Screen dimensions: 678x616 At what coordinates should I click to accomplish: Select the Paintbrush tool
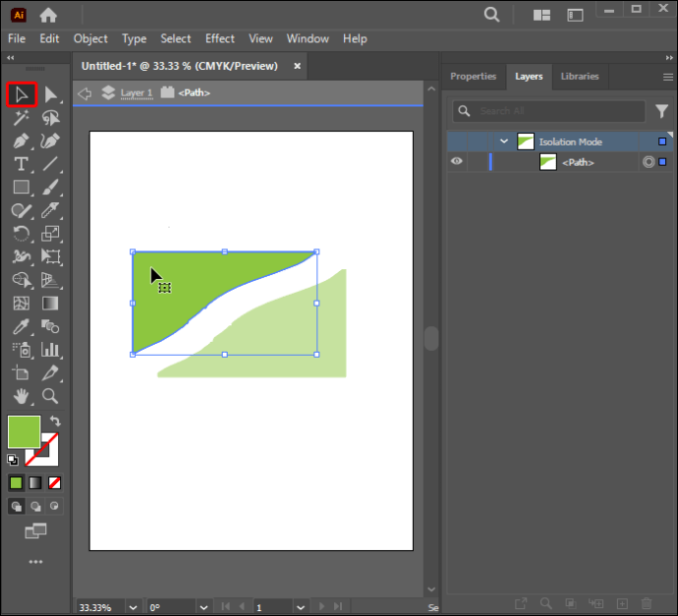click(x=51, y=188)
